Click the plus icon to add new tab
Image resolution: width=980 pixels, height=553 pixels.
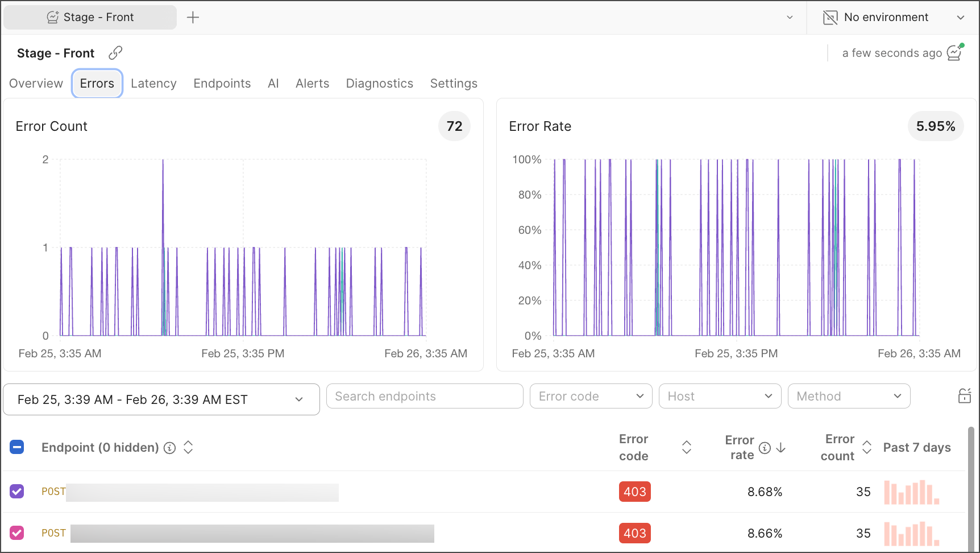tap(193, 18)
